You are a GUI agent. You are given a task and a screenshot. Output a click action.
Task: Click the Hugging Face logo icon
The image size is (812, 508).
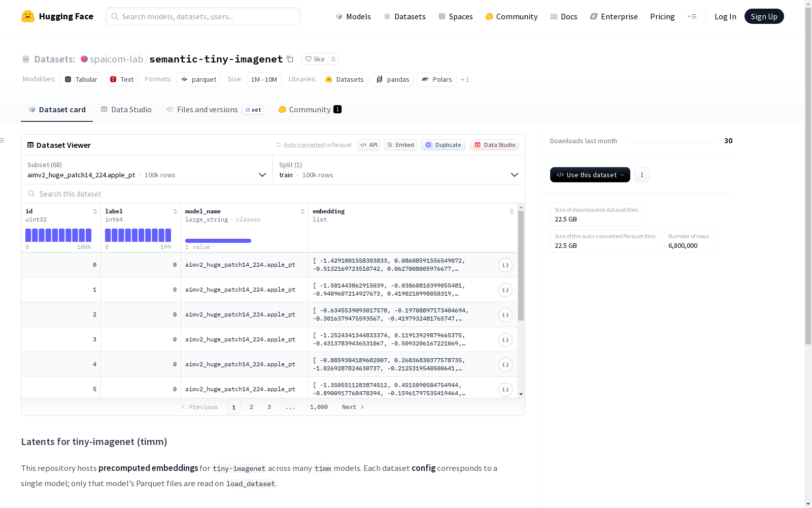coord(28,16)
